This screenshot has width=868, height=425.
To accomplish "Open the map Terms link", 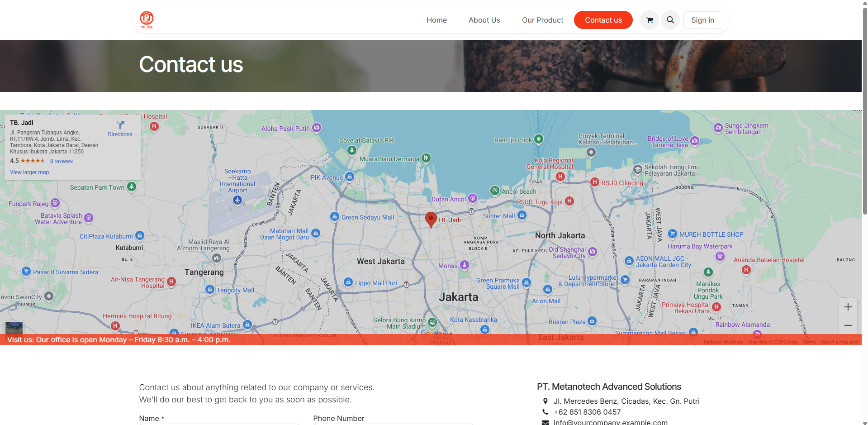I will point(809,342).
